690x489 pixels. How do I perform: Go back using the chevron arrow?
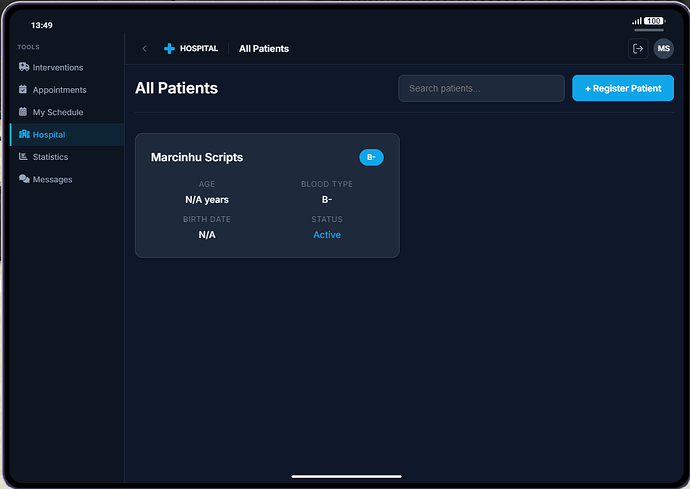[x=144, y=48]
